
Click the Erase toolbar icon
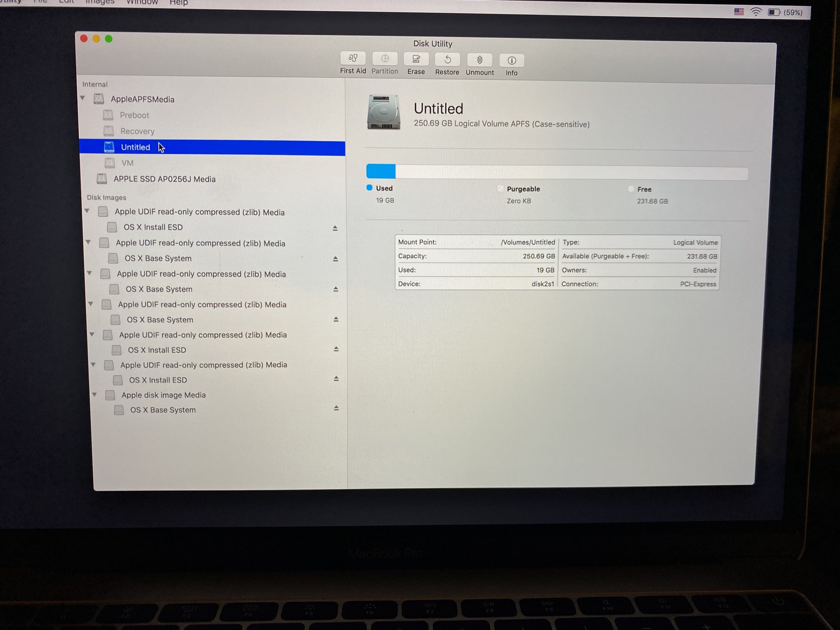[416, 59]
